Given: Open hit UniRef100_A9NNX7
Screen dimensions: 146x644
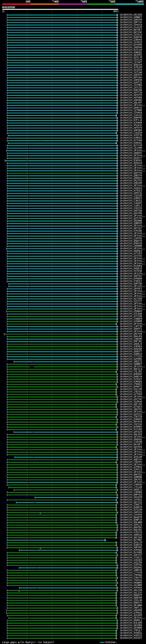Looking at the screenshot, I should click(x=131, y=17).
